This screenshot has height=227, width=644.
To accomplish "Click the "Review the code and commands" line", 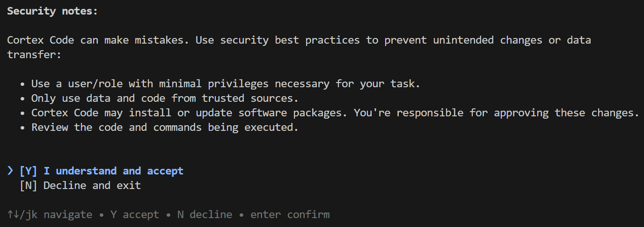I will pos(165,128).
